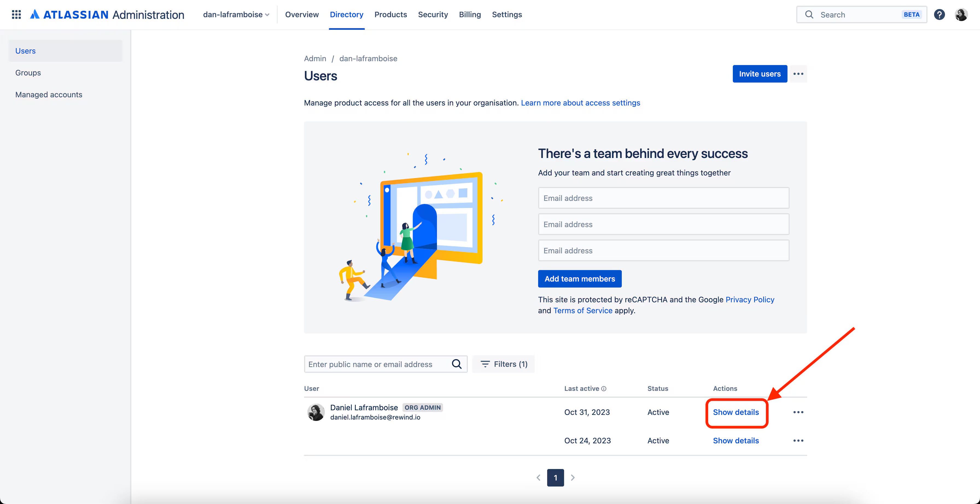Open Groups in the sidebar
The width and height of the screenshot is (980, 504).
tap(65, 73)
